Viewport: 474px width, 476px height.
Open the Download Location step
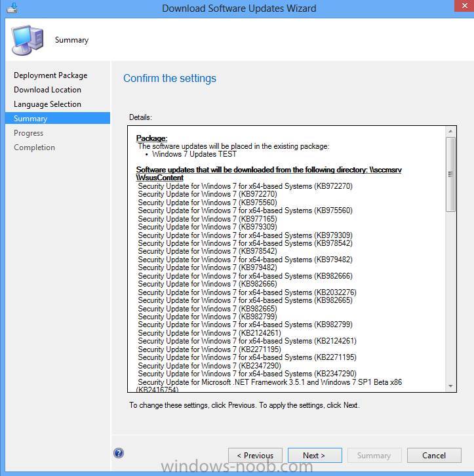point(48,90)
